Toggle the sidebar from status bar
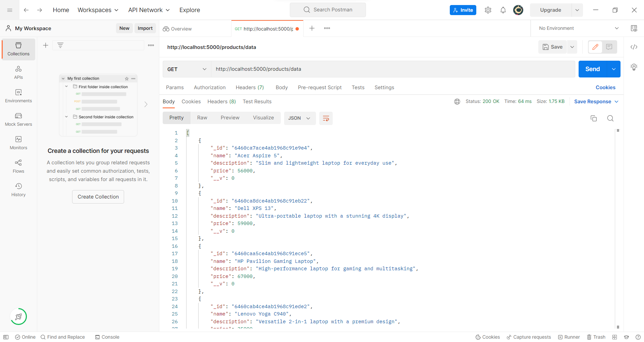The width and height of the screenshot is (644, 342). tap(6, 337)
